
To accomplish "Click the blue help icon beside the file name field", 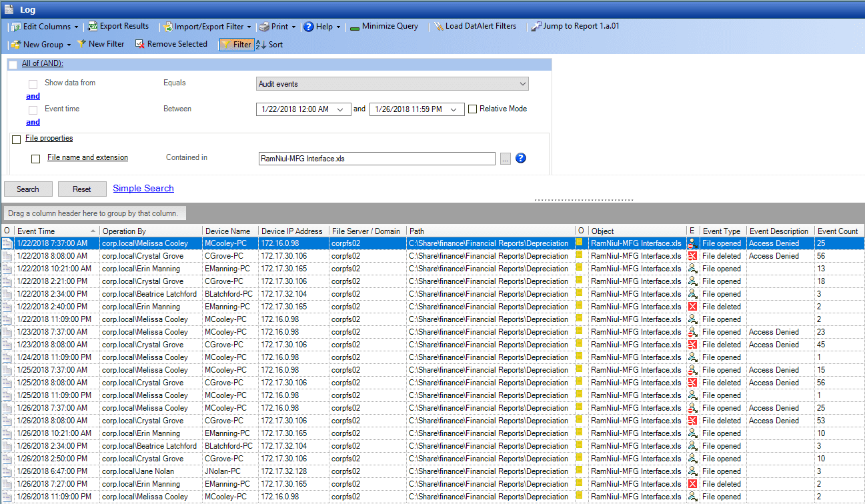I will (522, 158).
